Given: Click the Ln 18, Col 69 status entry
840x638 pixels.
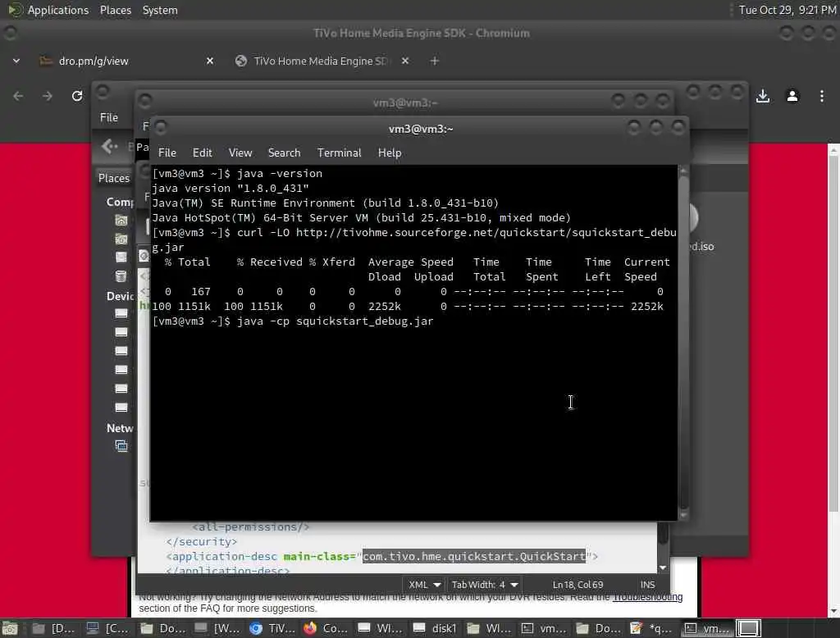Looking at the screenshot, I should [x=577, y=585].
